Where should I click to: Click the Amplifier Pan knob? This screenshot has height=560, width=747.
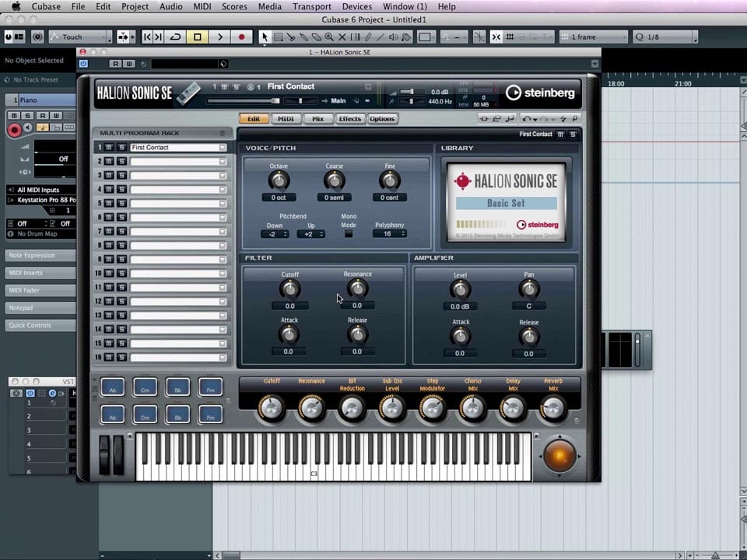(x=529, y=289)
